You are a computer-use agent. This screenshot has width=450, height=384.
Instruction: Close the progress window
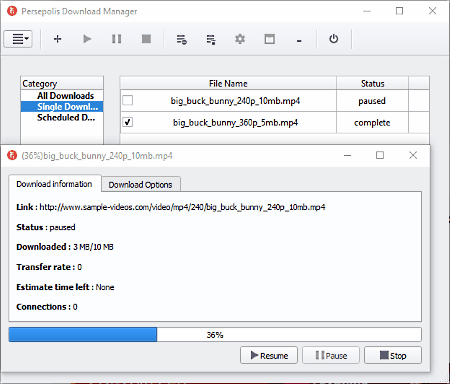(413, 155)
